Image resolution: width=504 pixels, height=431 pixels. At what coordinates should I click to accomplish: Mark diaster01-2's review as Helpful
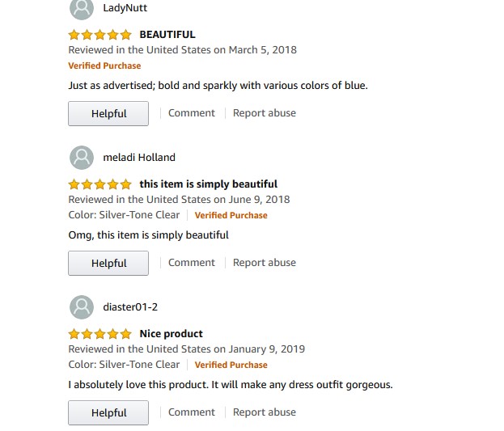point(108,413)
